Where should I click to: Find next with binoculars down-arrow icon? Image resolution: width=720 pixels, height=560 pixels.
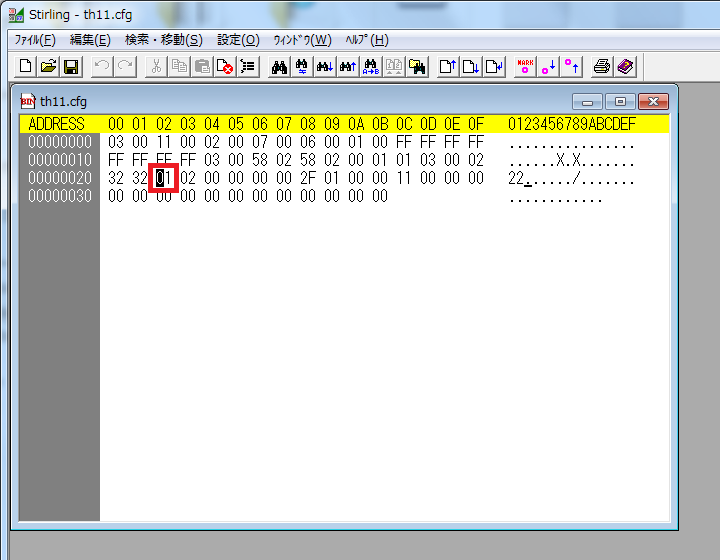point(325,67)
